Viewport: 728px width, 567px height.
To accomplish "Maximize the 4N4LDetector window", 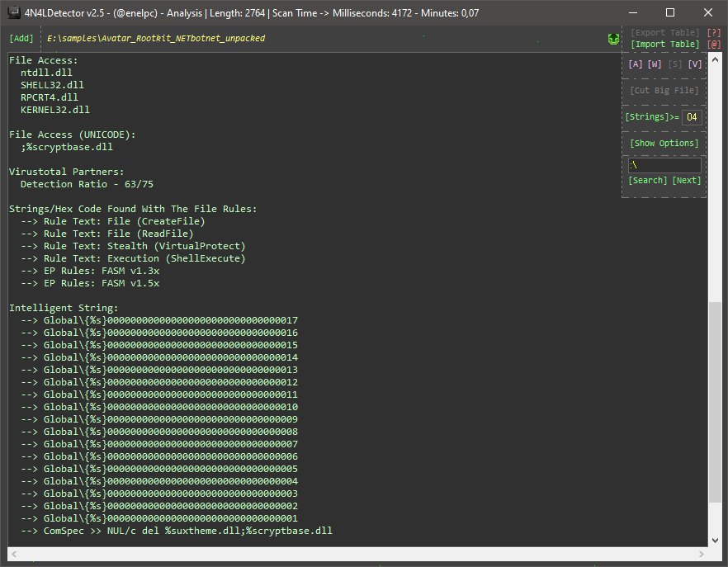I will tap(670, 12).
